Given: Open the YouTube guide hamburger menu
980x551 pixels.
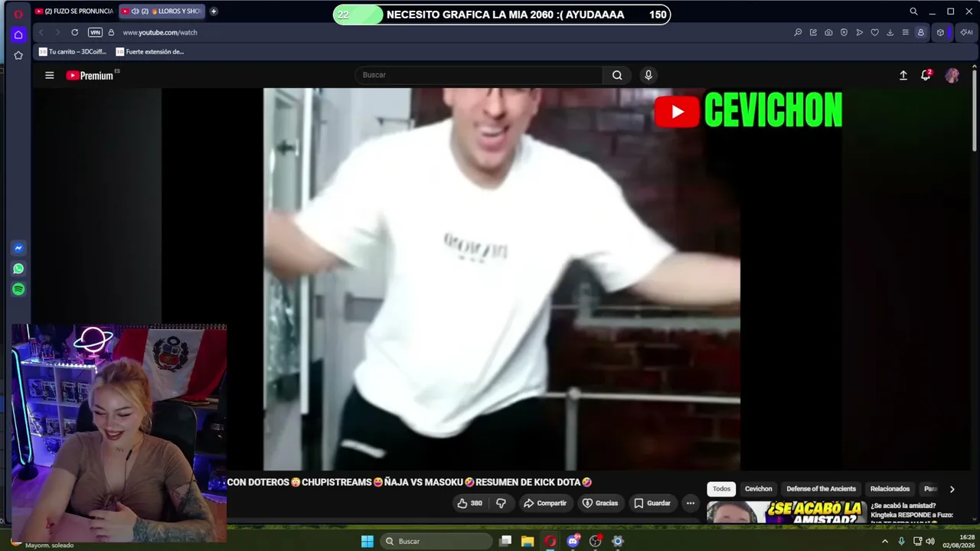Looking at the screenshot, I should pos(50,75).
